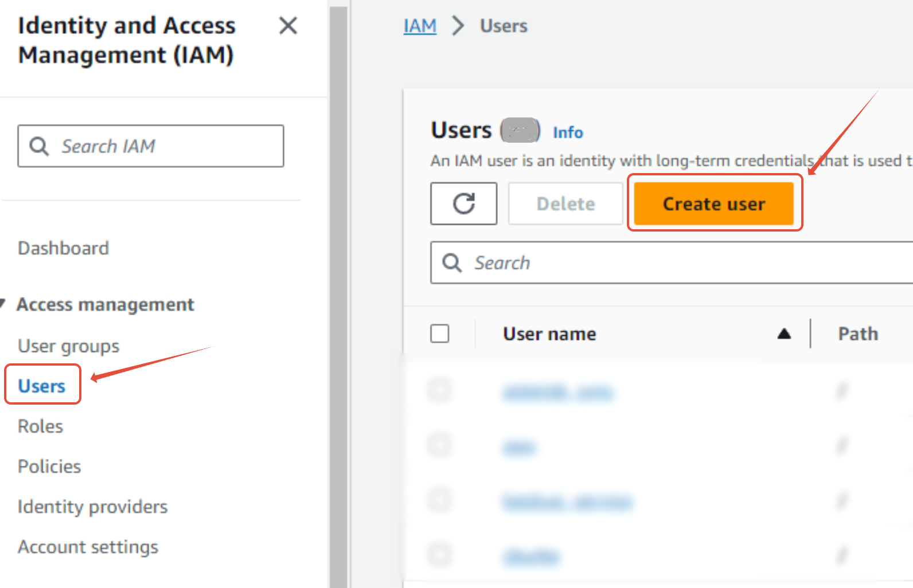Click the Delete button

coord(565,203)
